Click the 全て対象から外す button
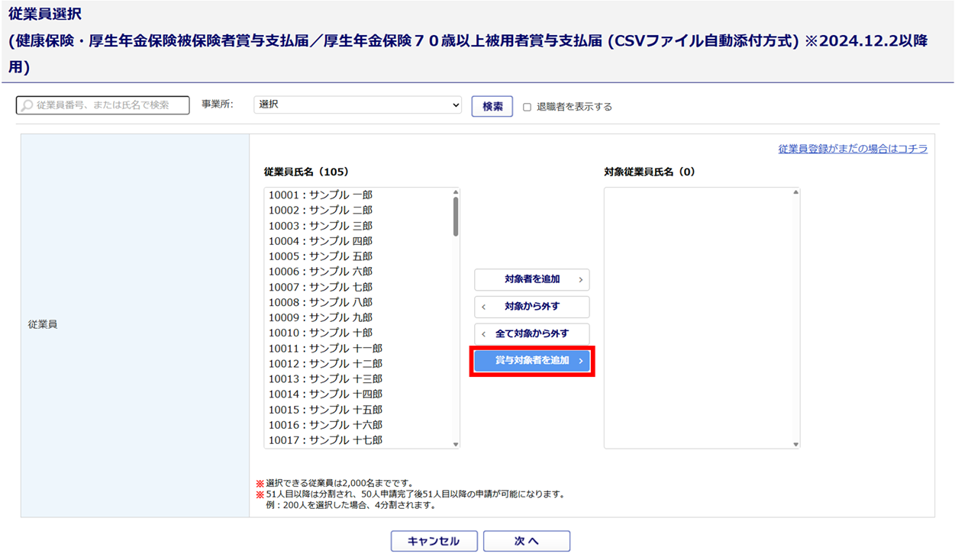 pos(532,333)
